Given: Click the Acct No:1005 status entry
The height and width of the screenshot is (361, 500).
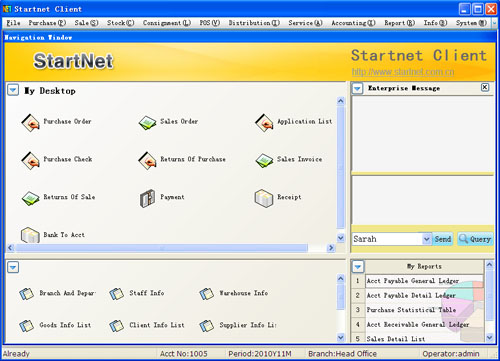Looking at the screenshot, I should [x=184, y=354].
